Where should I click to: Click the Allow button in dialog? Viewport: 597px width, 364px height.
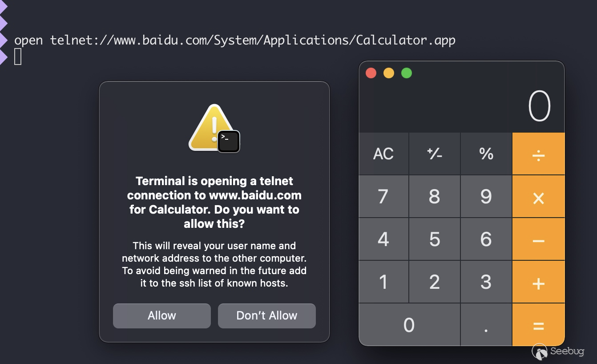pos(161,316)
